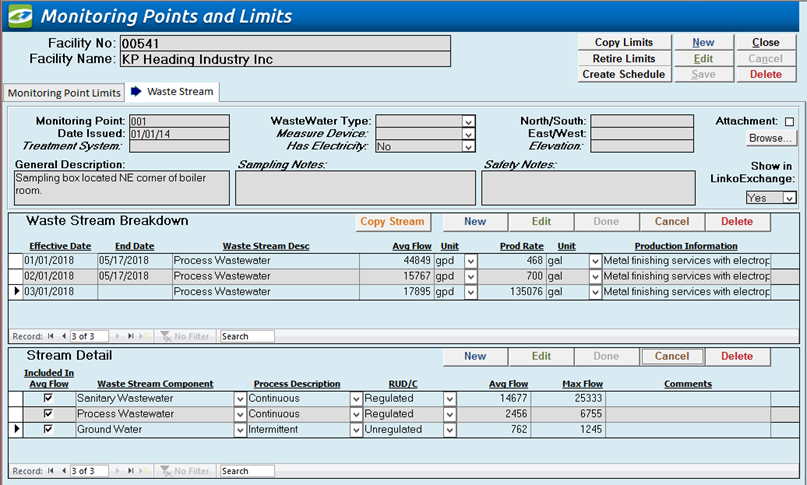The height and width of the screenshot is (485, 807).
Task: Click the Facility Name field KP Heading Industry Inc
Action: pyautogui.click(x=285, y=59)
